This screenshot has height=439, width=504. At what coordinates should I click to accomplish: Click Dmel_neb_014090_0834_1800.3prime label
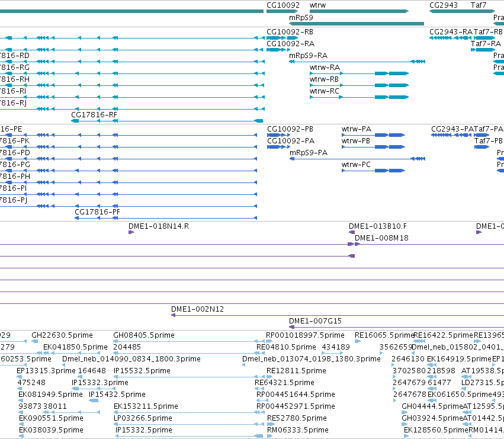pos(131,359)
